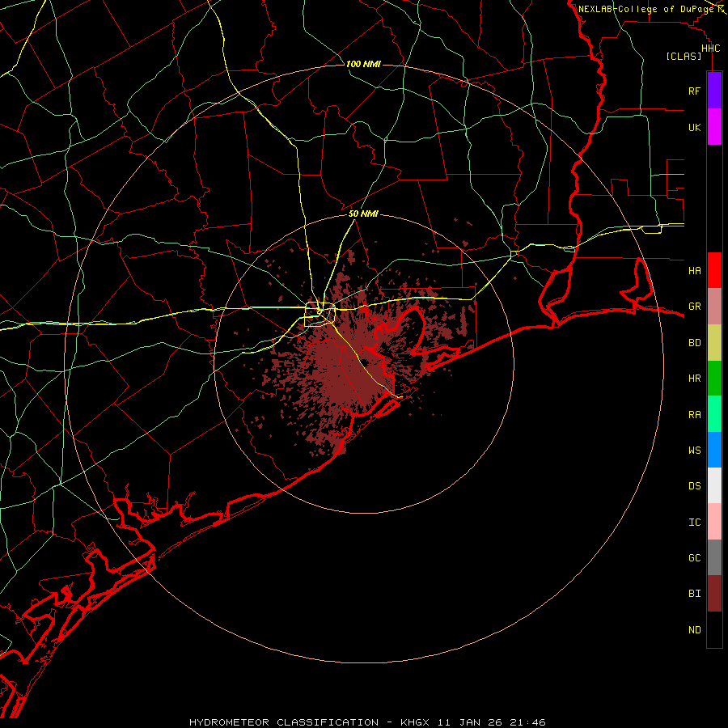Select the IC light pink legend swatch
Viewport: 728px width, 728px height.
pyautogui.click(x=714, y=522)
